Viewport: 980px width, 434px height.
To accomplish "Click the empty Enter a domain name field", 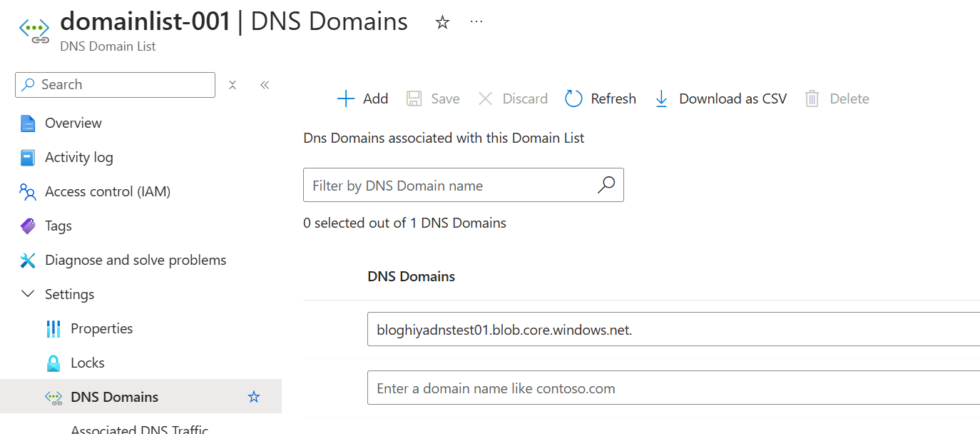I will tap(673, 388).
